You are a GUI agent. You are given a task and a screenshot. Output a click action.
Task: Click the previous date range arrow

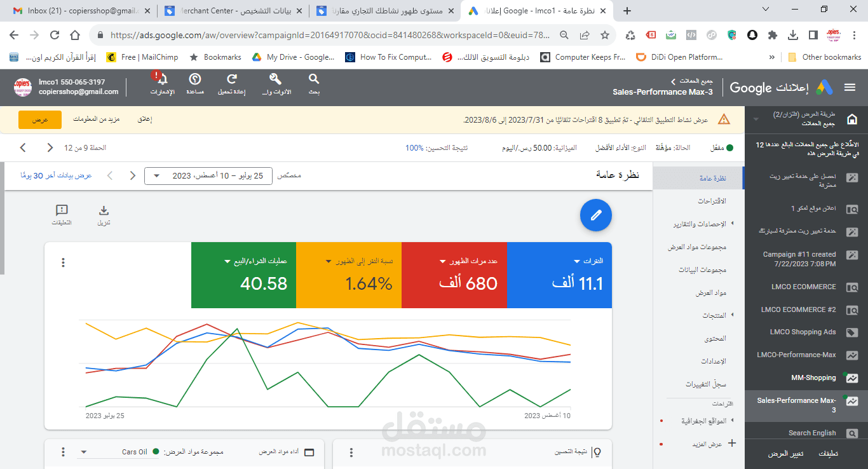click(109, 175)
